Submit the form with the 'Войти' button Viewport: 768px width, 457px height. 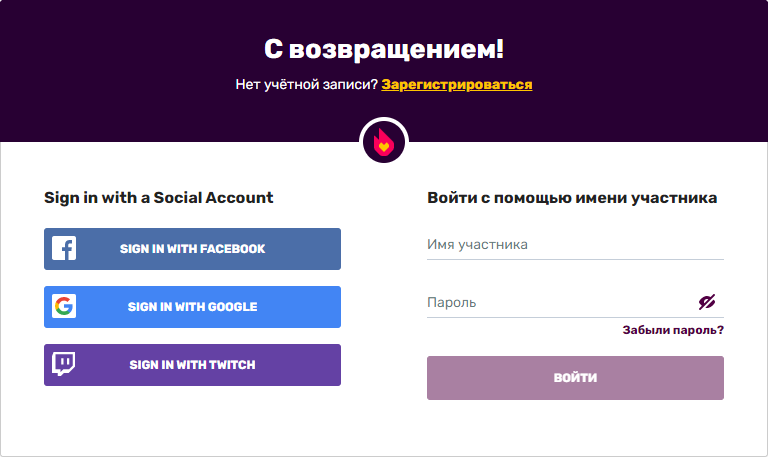click(575, 378)
